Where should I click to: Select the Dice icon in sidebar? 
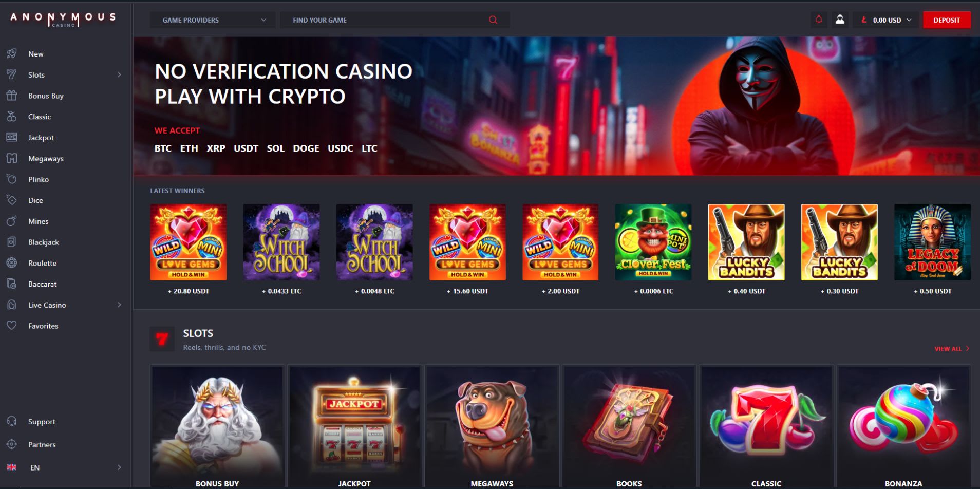(x=12, y=200)
